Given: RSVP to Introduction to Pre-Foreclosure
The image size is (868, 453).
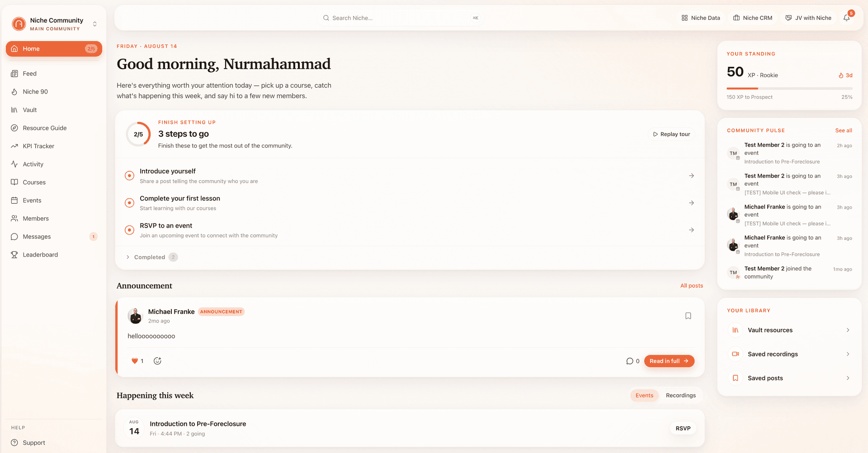Looking at the screenshot, I should click(683, 428).
